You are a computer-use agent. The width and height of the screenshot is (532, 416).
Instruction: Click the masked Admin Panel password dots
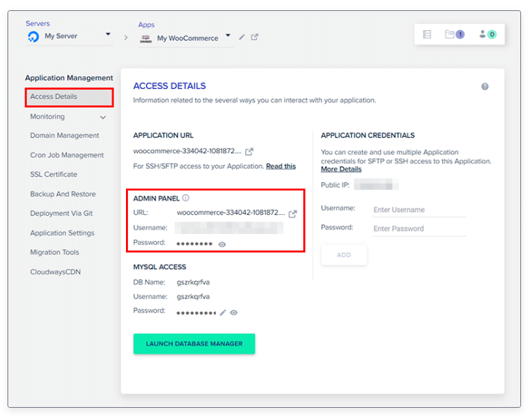tap(194, 244)
